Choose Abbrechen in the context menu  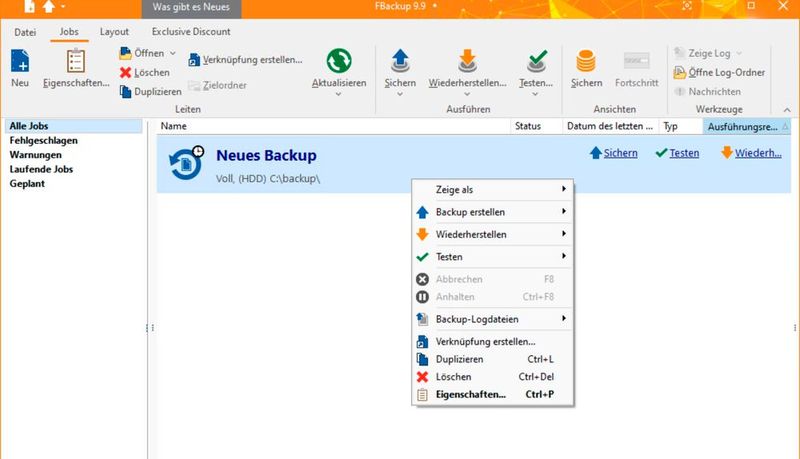[x=493, y=279]
